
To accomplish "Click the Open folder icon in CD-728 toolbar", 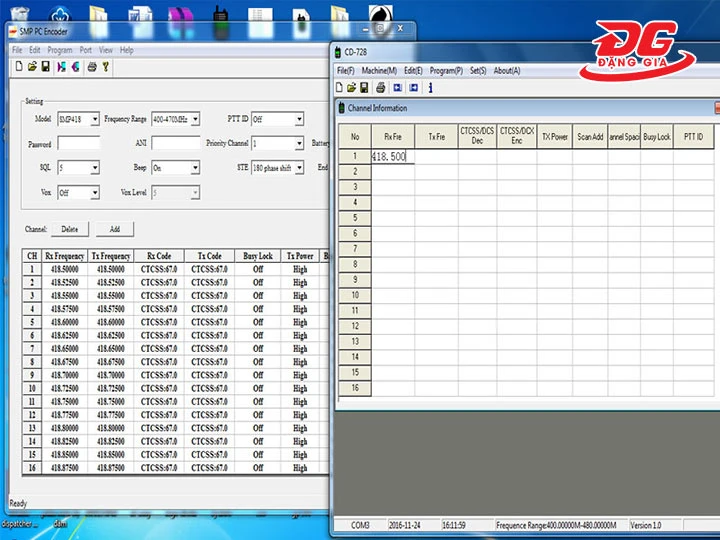I will 353,87.
